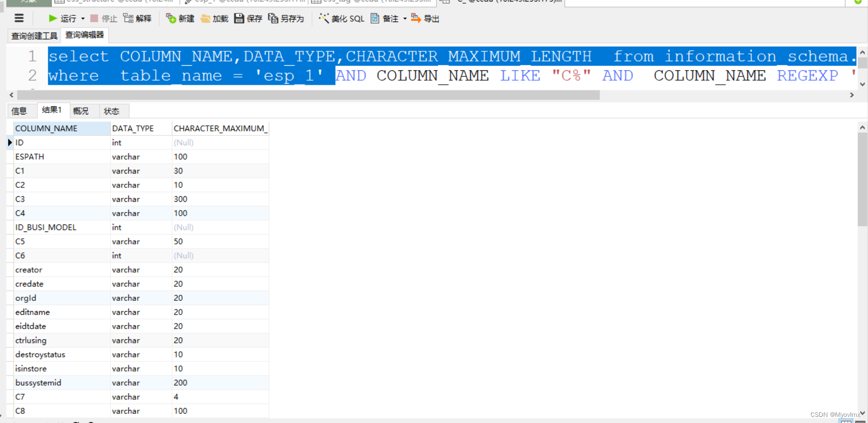
Task: Click results grid scroll up arrow
Action: (x=862, y=127)
